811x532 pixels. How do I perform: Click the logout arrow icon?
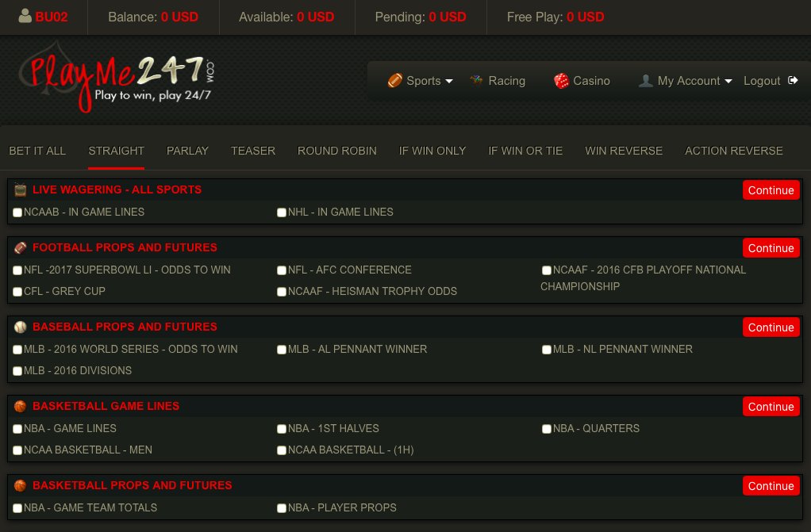793,80
